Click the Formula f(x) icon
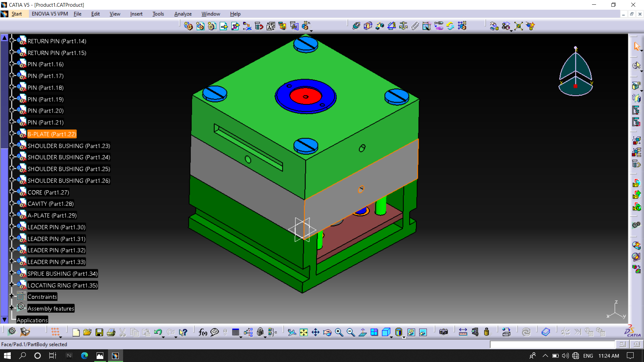644x362 pixels. pyautogui.click(x=203, y=332)
